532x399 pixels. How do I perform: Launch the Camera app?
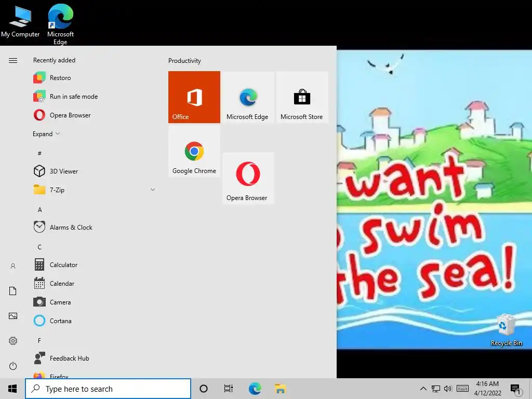[x=95, y=302]
